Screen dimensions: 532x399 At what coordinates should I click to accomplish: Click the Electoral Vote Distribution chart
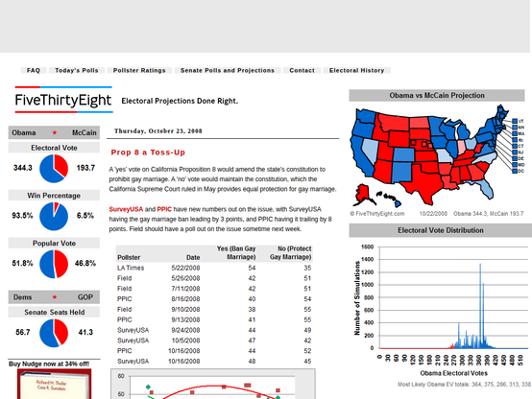pos(441,310)
